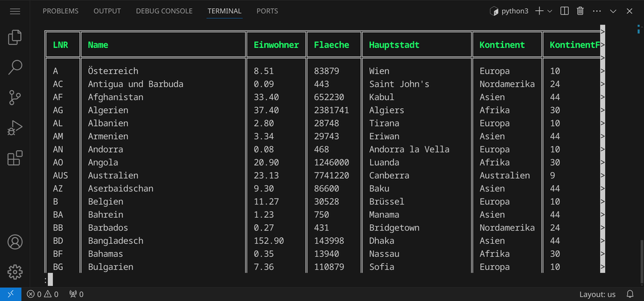The image size is (644, 301).
Task: Switch to the OUTPUT tab
Action: [x=107, y=11]
